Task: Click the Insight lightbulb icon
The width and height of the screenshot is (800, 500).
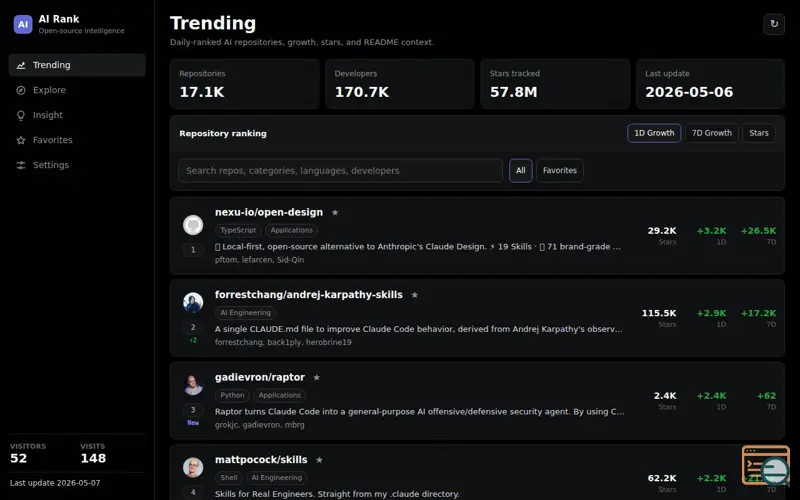Action: click(21, 116)
